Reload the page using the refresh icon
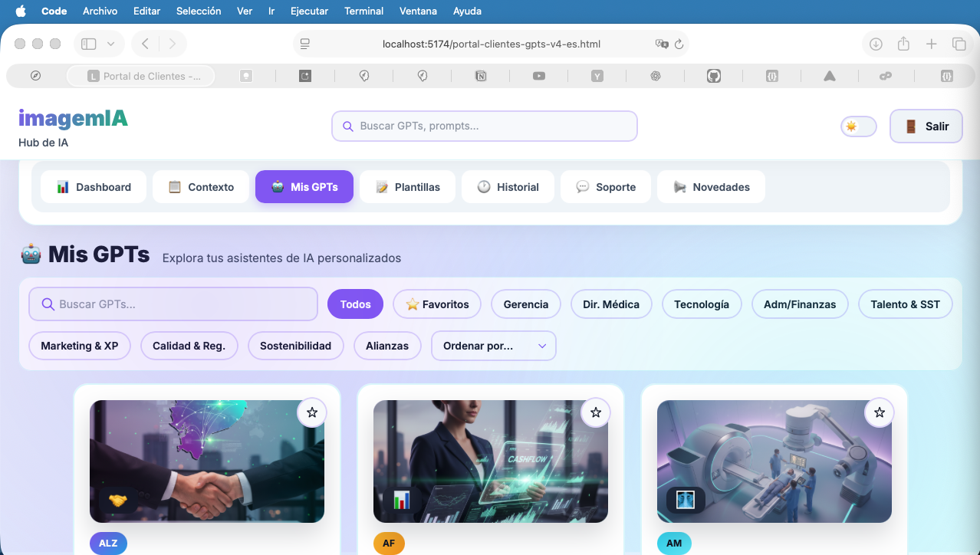 pos(679,44)
